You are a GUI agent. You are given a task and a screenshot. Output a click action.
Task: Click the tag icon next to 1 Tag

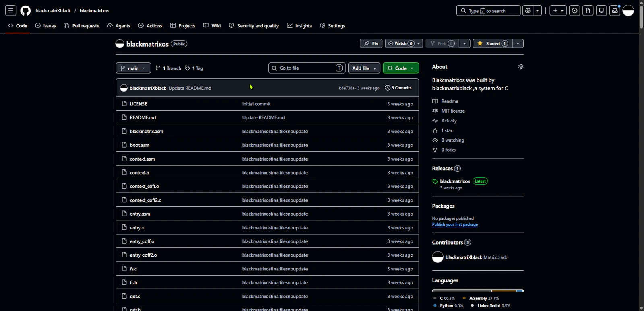tap(188, 68)
